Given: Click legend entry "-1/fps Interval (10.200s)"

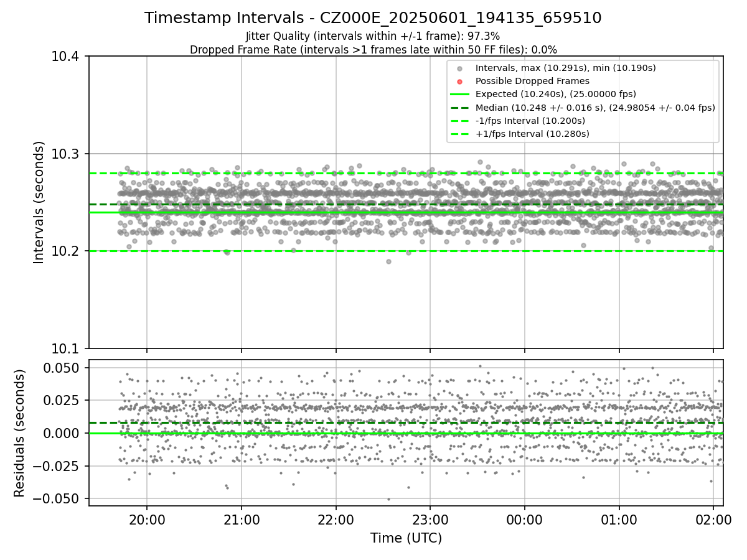Looking at the screenshot, I should tap(530, 121).
